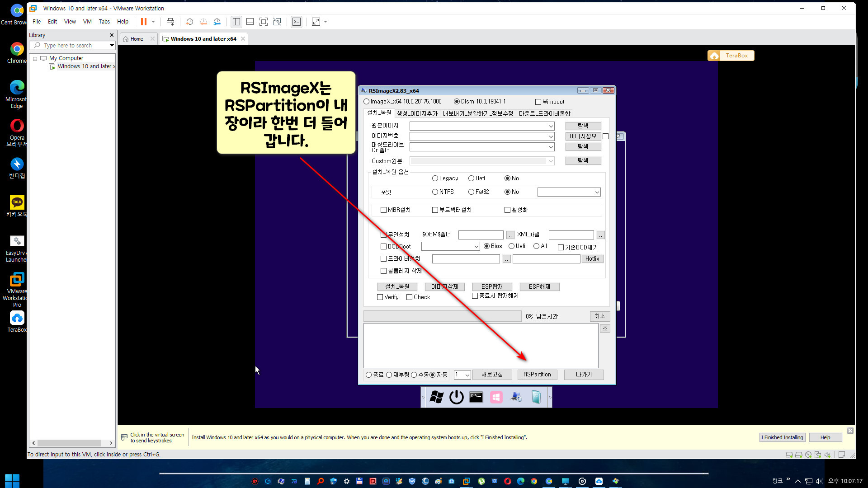Select the Fat32 format radio button

(471, 192)
